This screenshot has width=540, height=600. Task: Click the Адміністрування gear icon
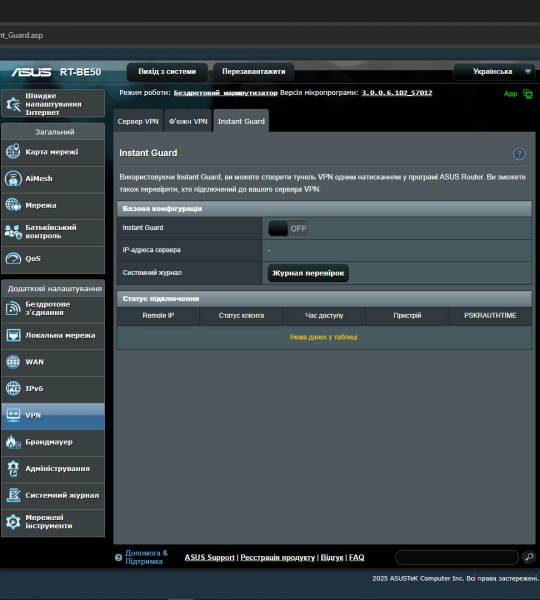point(13,468)
